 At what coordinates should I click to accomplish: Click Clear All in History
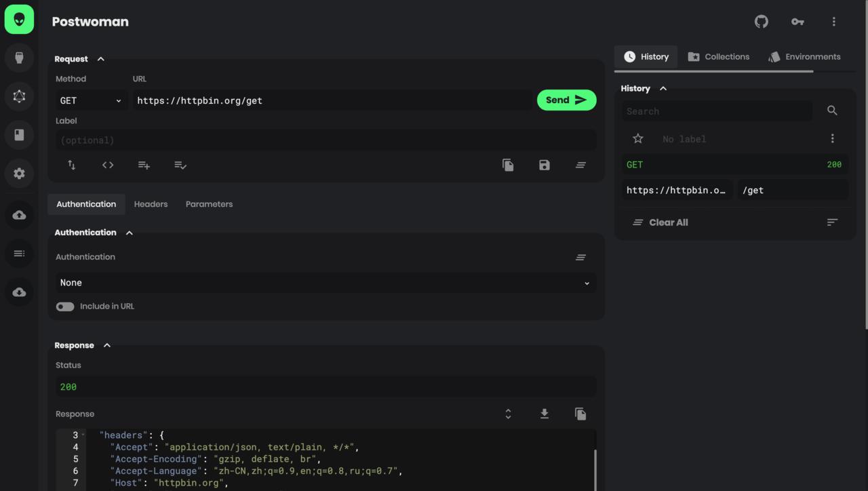click(660, 222)
